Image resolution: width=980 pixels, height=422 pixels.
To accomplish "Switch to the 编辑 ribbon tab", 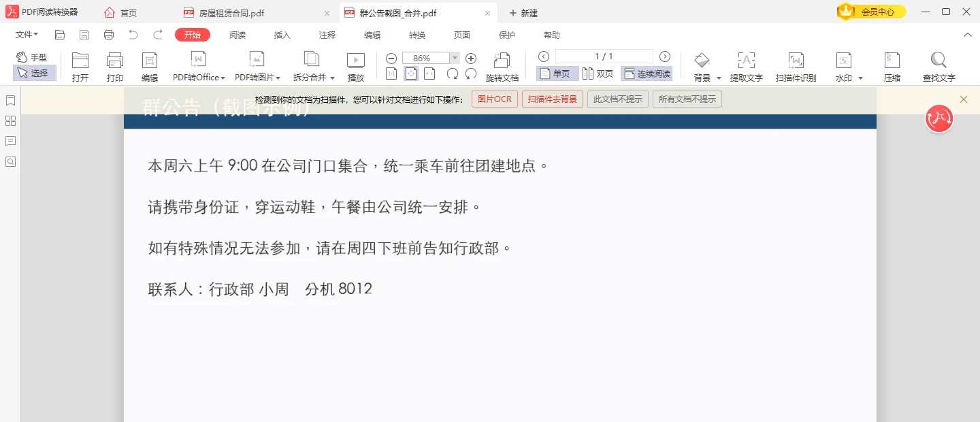I will (x=372, y=35).
